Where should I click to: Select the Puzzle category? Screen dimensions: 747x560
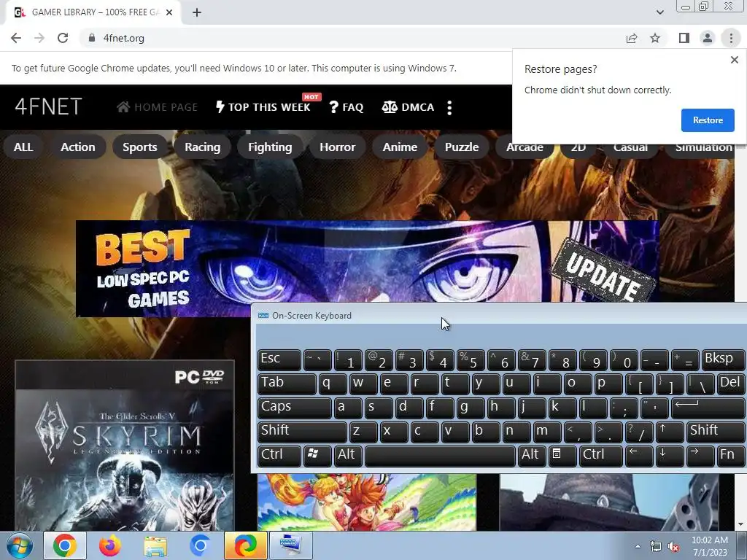(x=462, y=147)
